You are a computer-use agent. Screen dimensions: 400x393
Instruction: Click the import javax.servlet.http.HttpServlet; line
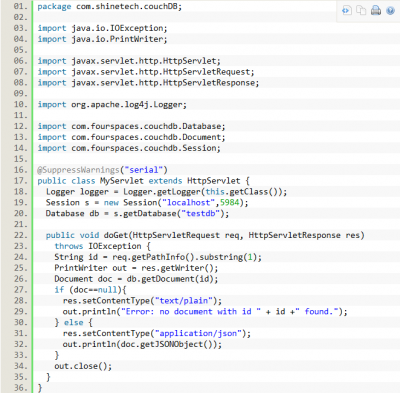pos(129,61)
